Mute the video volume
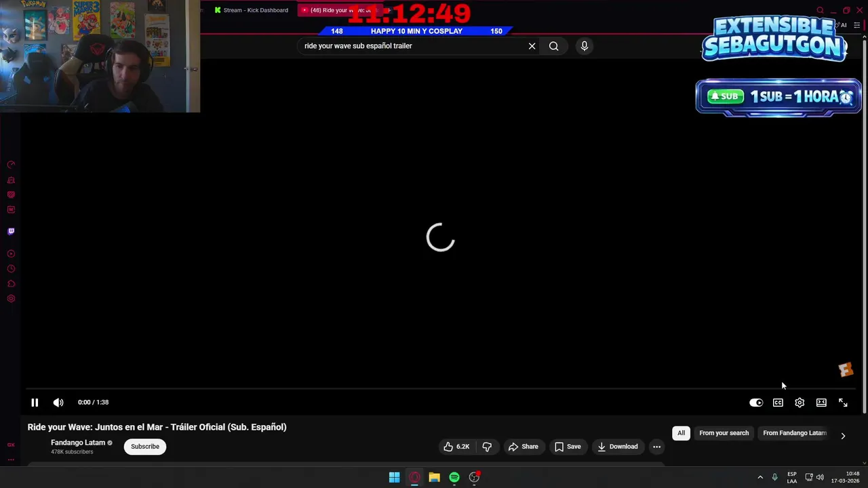 click(x=58, y=403)
